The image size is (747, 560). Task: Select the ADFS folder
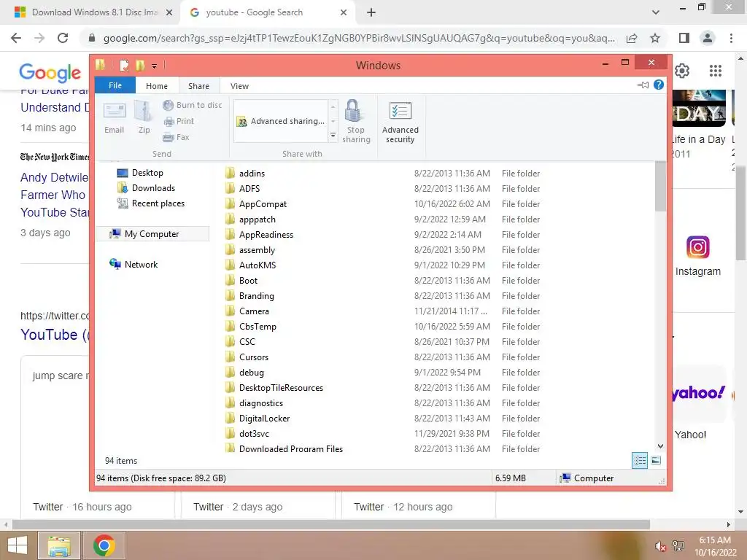(x=249, y=189)
